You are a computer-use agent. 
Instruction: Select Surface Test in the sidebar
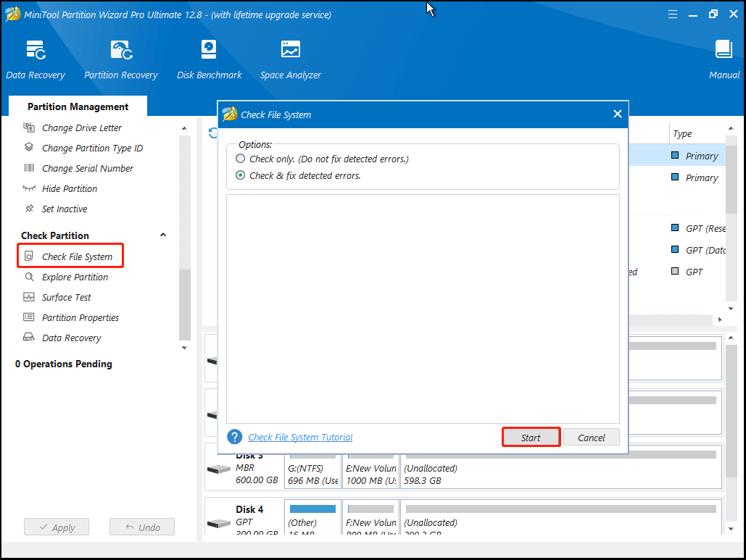coord(66,297)
